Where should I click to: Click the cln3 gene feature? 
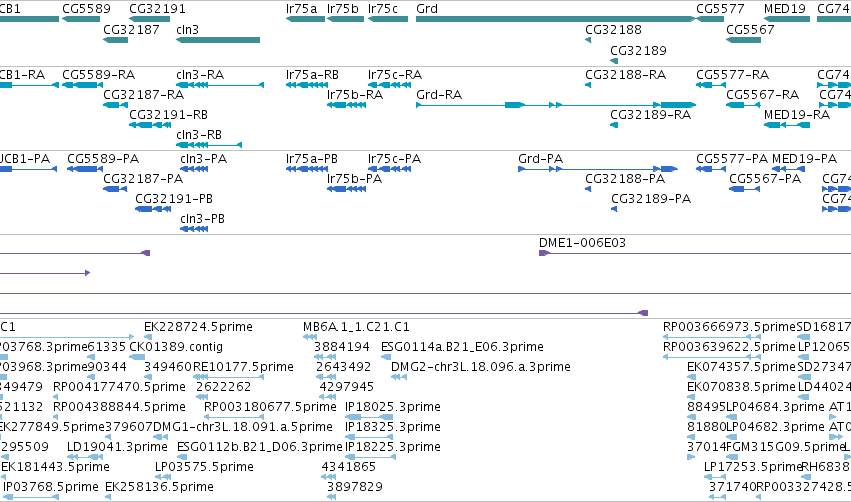tap(218, 40)
